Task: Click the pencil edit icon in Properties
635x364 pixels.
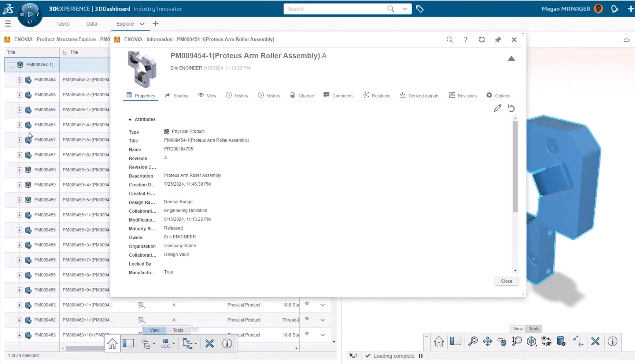Action: (497, 108)
